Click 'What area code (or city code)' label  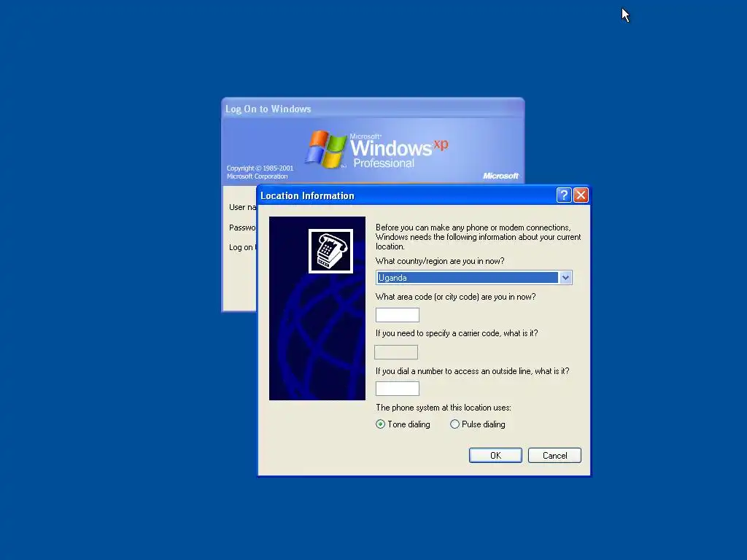pyautogui.click(x=455, y=297)
